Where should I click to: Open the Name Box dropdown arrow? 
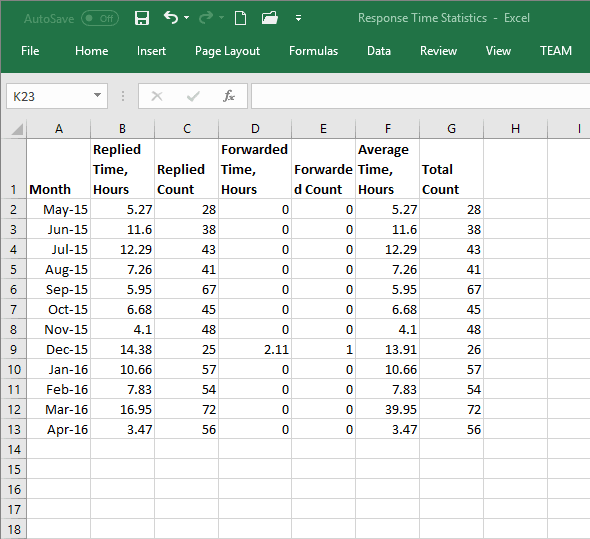97,96
